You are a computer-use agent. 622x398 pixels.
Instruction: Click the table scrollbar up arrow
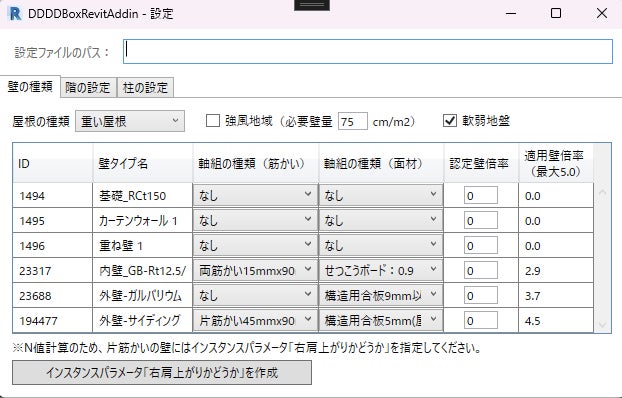pyautogui.click(x=602, y=192)
